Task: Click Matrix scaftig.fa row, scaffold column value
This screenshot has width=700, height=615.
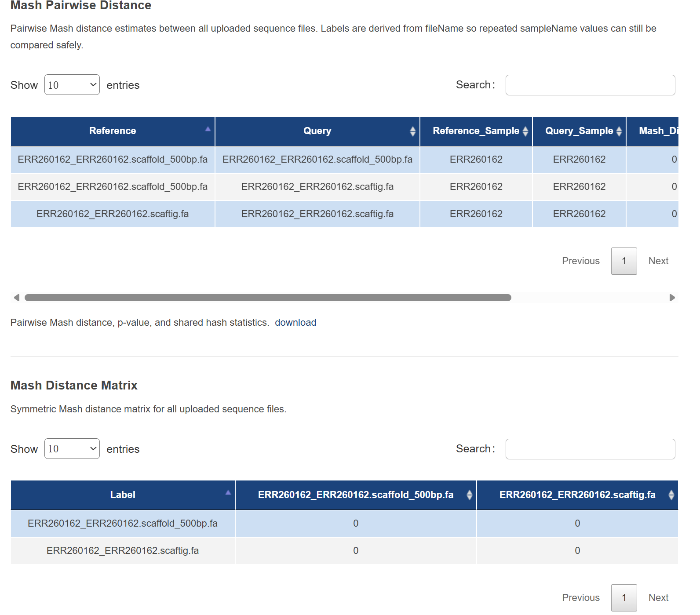Action: coord(356,551)
